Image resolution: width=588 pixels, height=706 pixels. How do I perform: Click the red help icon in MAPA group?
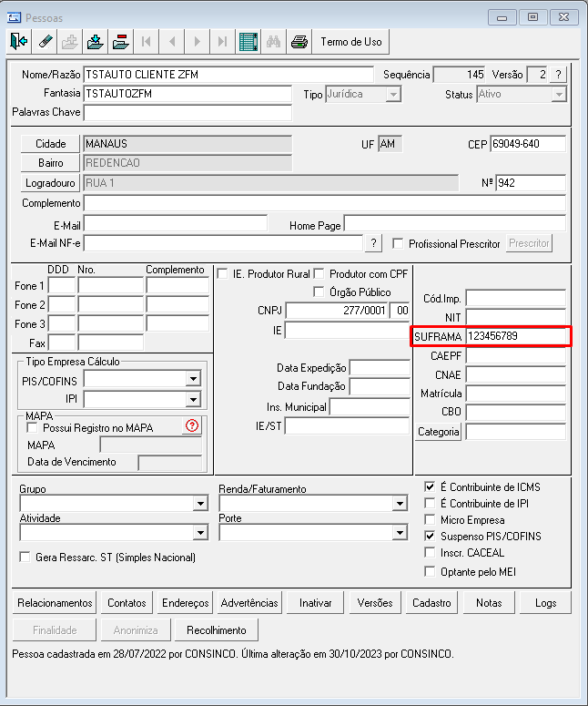[x=192, y=425]
